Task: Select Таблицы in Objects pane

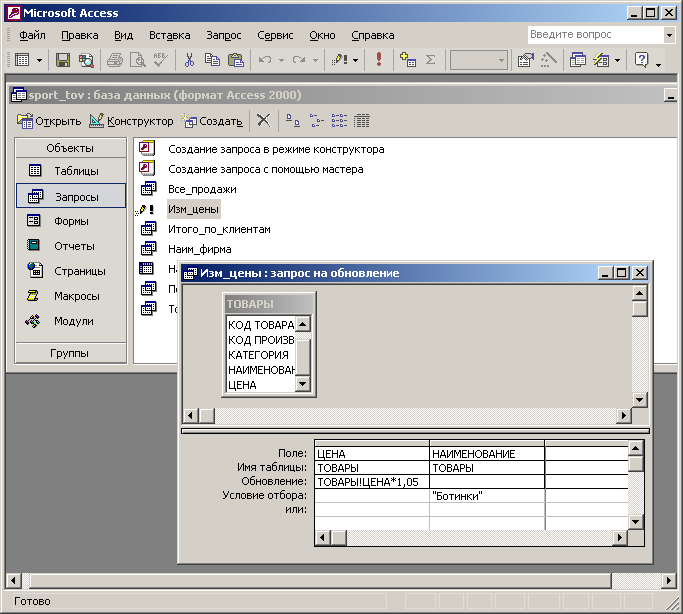Action: click(71, 171)
